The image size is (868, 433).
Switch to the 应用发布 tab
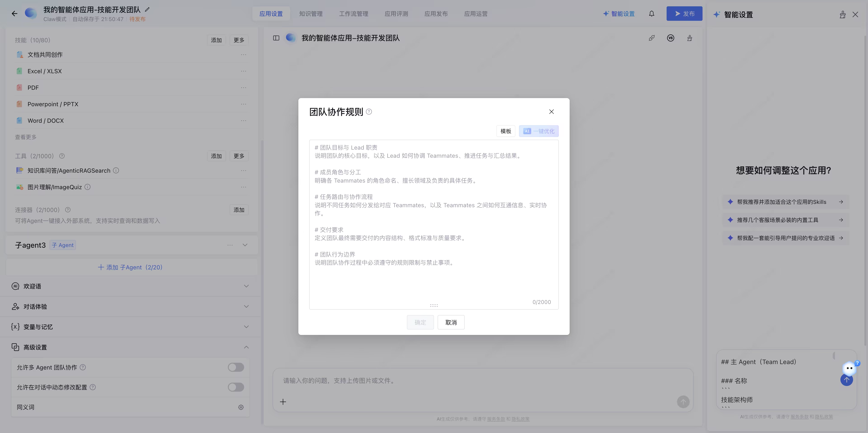coord(436,14)
